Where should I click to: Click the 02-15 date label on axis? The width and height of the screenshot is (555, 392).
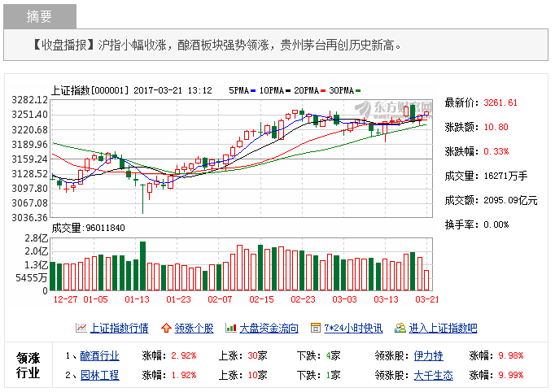261,299
